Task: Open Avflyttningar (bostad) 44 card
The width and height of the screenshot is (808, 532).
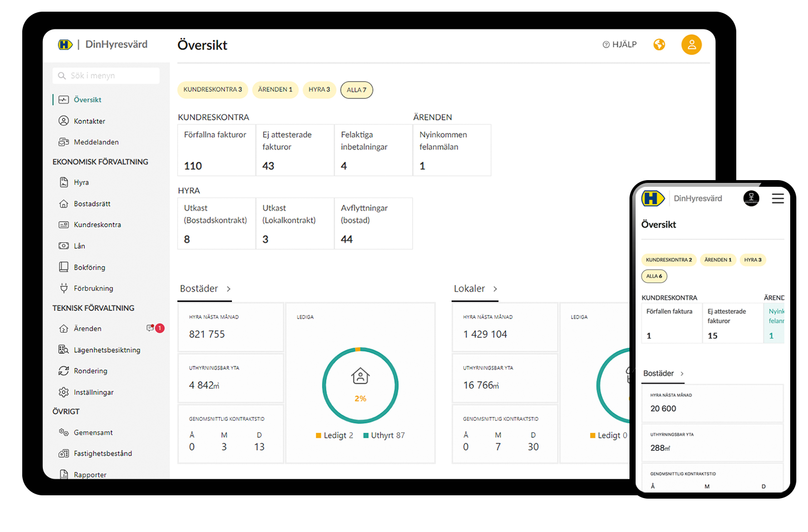Action: pyautogui.click(x=374, y=223)
